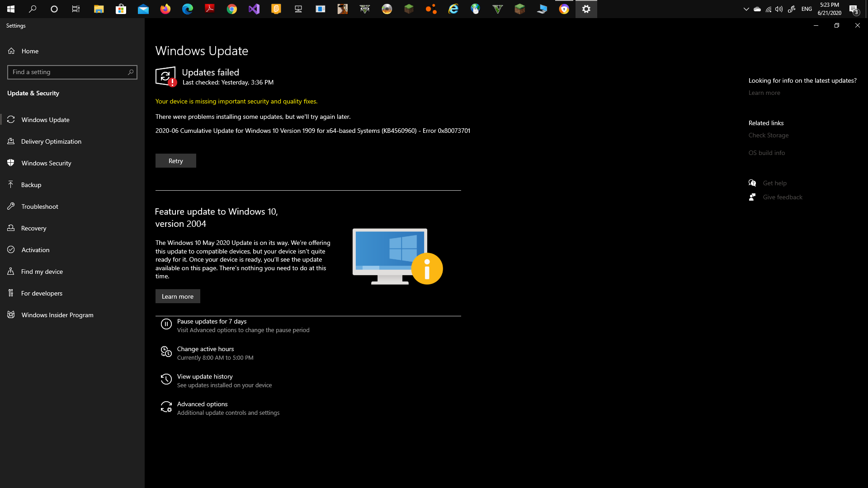This screenshot has height=488, width=868.
Task: Open Microsoft Store from the taskbar
Action: (121, 9)
